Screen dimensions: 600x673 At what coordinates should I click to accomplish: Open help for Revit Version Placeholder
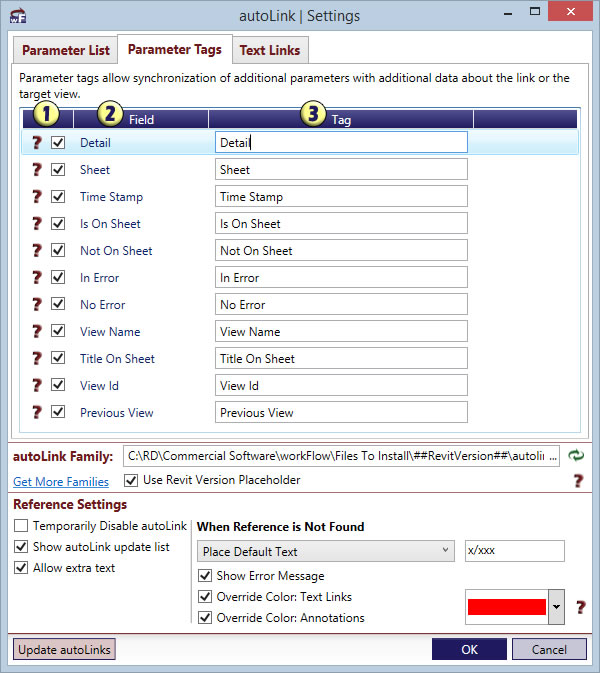tap(579, 481)
